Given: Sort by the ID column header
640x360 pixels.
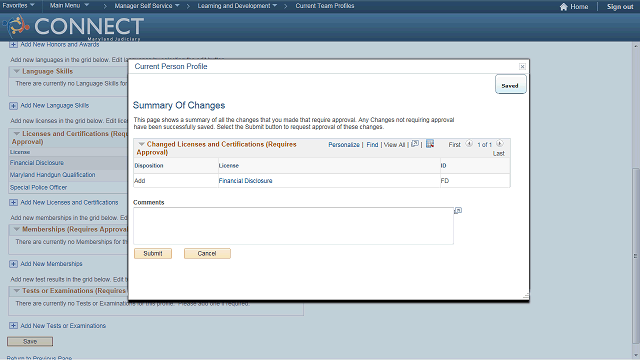Looking at the screenshot, I should pos(443,166).
